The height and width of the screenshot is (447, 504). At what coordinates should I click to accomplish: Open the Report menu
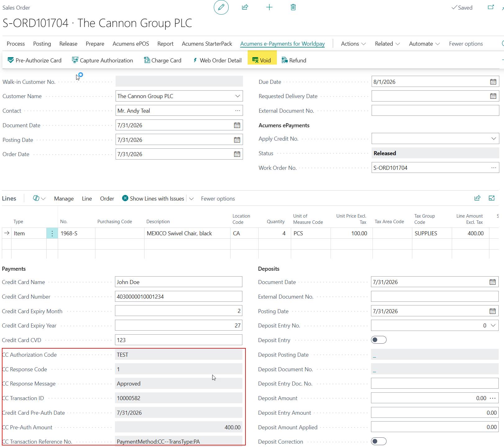coord(165,44)
